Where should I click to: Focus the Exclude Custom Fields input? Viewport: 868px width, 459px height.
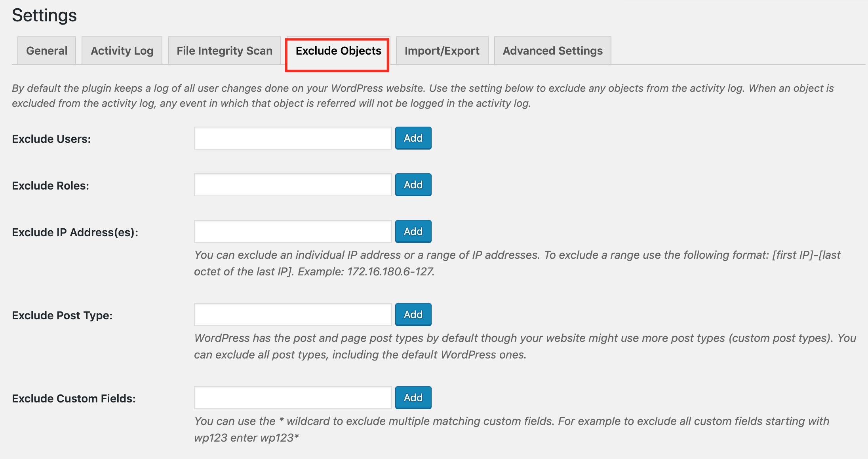(x=293, y=398)
